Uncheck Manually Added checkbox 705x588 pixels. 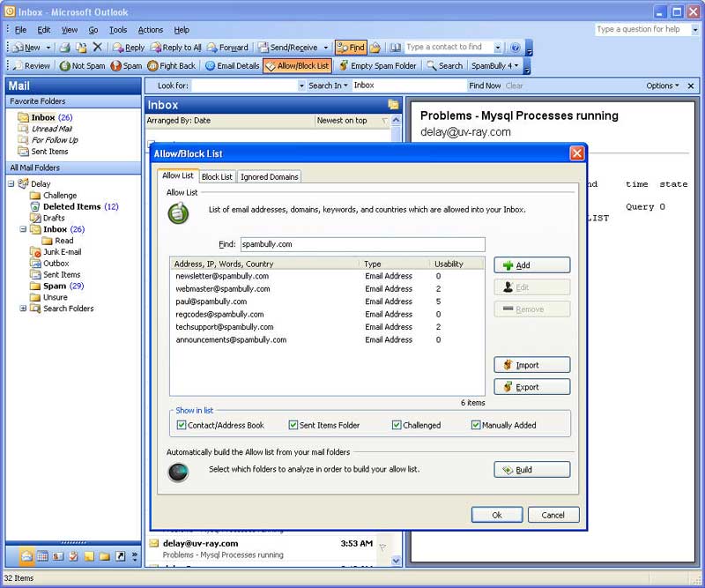tap(476, 425)
